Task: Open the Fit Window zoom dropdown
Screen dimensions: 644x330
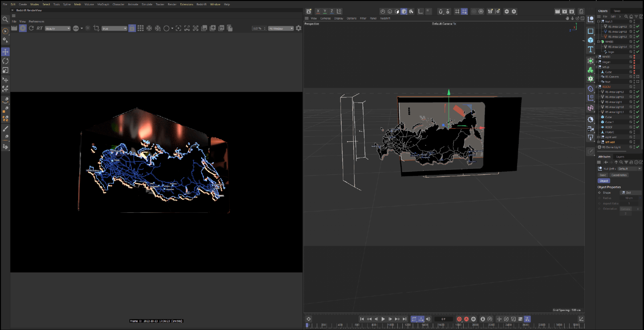Action: pyautogui.click(x=281, y=28)
